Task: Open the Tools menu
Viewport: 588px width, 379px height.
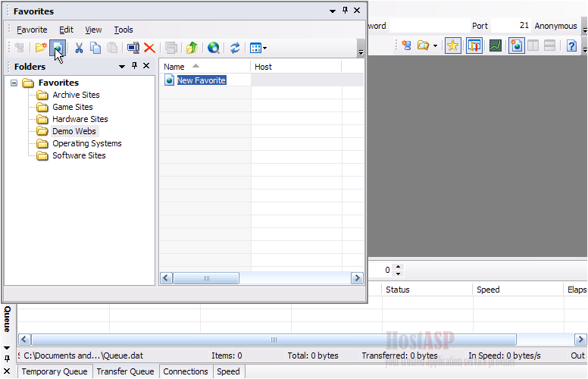Action: 124,30
